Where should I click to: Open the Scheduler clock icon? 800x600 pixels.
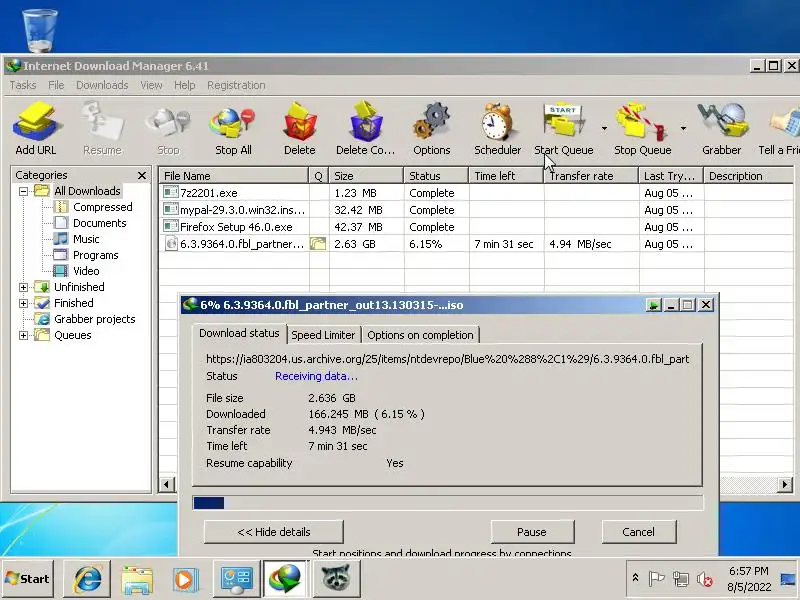tap(497, 128)
